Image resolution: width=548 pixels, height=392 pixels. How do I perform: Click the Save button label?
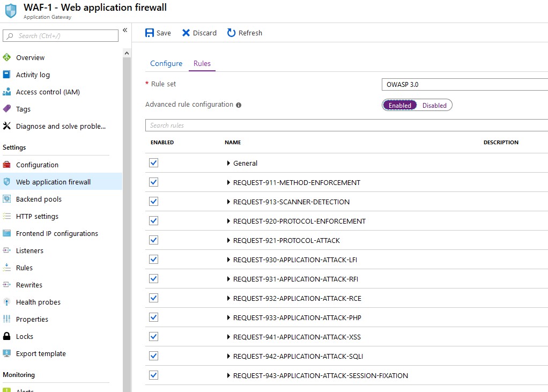164,33
